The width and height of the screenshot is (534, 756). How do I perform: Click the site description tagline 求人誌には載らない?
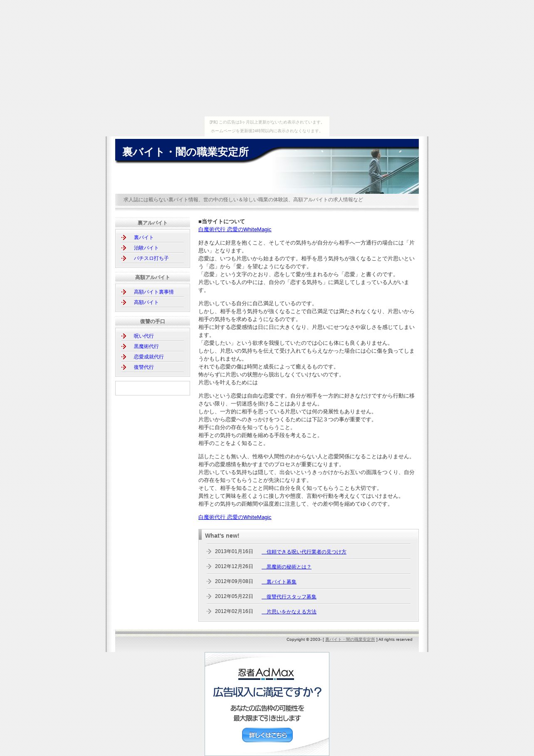[243, 200]
